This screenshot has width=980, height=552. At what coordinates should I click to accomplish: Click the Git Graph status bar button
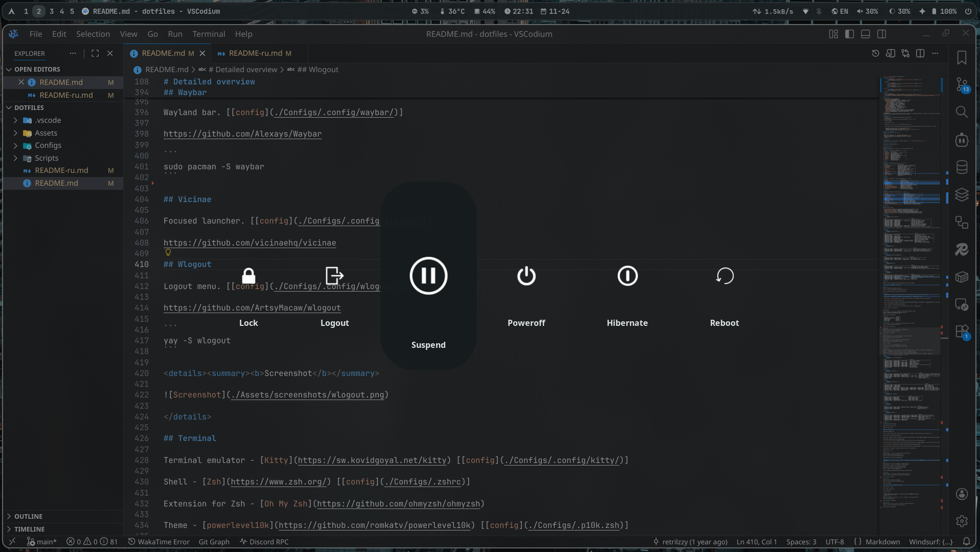point(214,542)
